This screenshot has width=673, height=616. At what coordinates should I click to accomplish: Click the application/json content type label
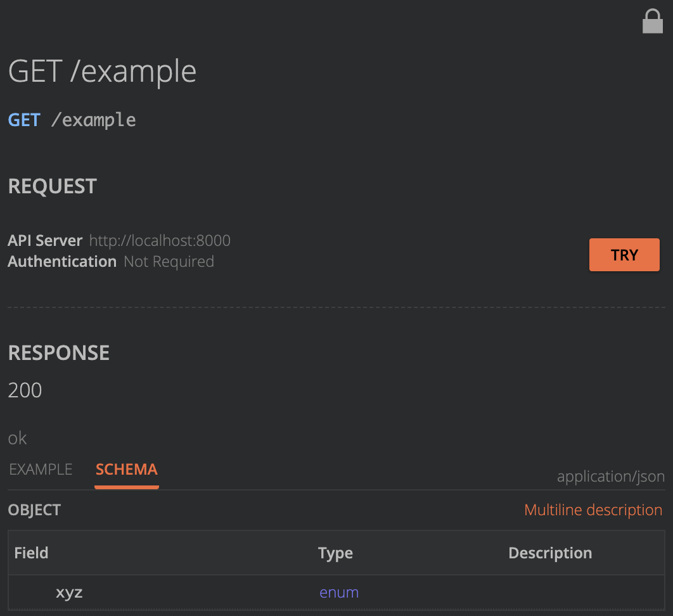[x=611, y=477]
